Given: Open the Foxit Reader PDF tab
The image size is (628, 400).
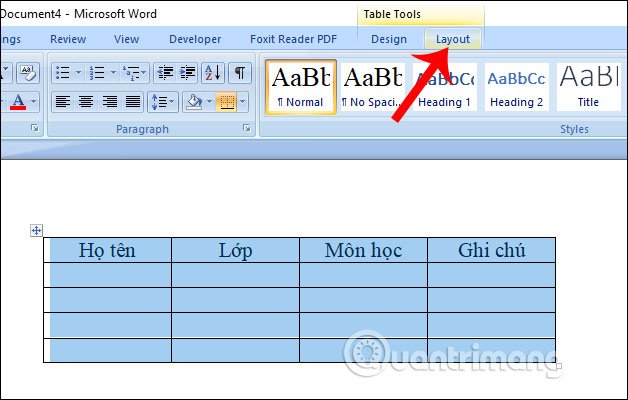Looking at the screenshot, I should (x=294, y=39).
